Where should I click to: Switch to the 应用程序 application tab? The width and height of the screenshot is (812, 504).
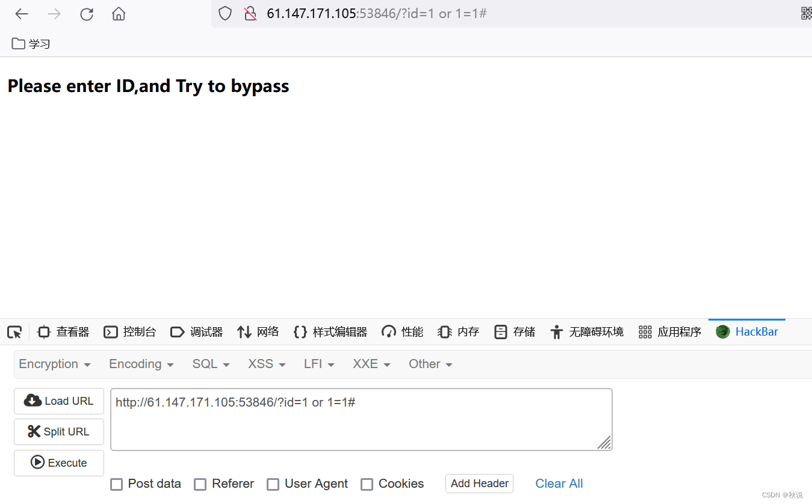tap(670, 331)
